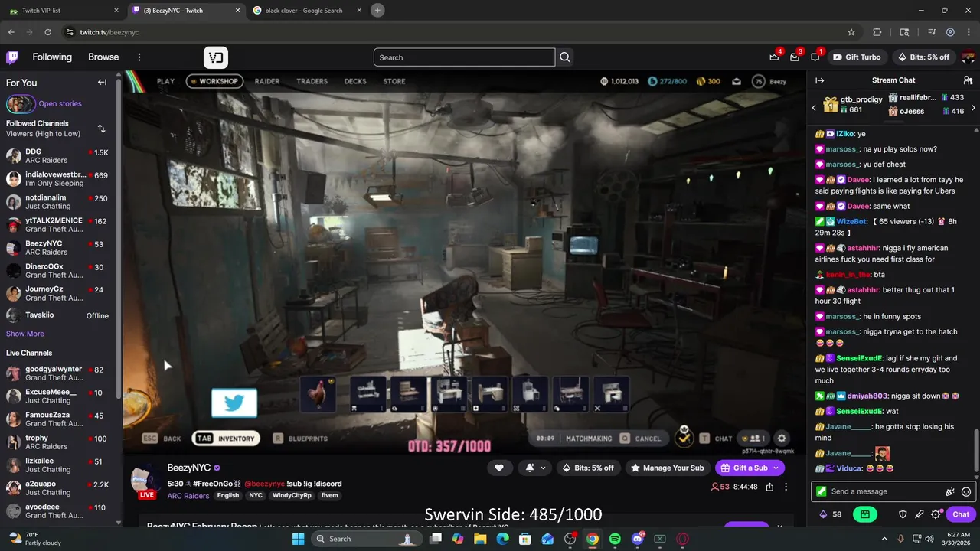Open the notification bell dropdown

[x=536, y=468]
